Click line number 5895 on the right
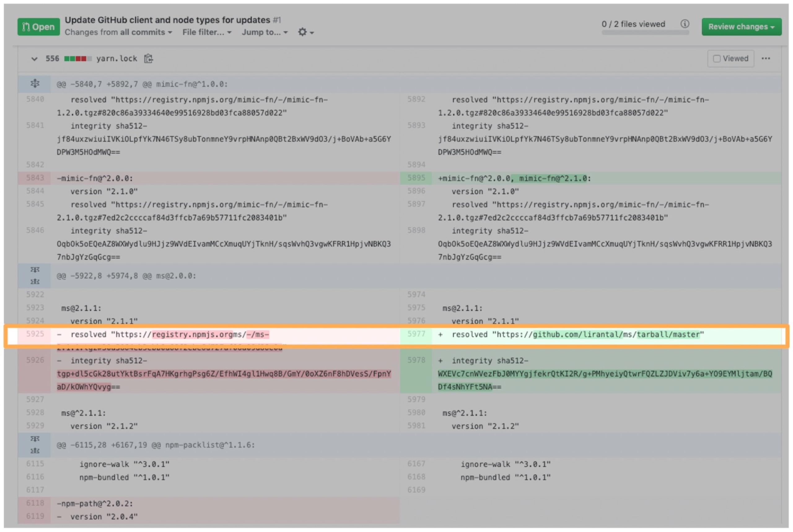The height and width of the screenshot is (532, 793). click(416, 178)
